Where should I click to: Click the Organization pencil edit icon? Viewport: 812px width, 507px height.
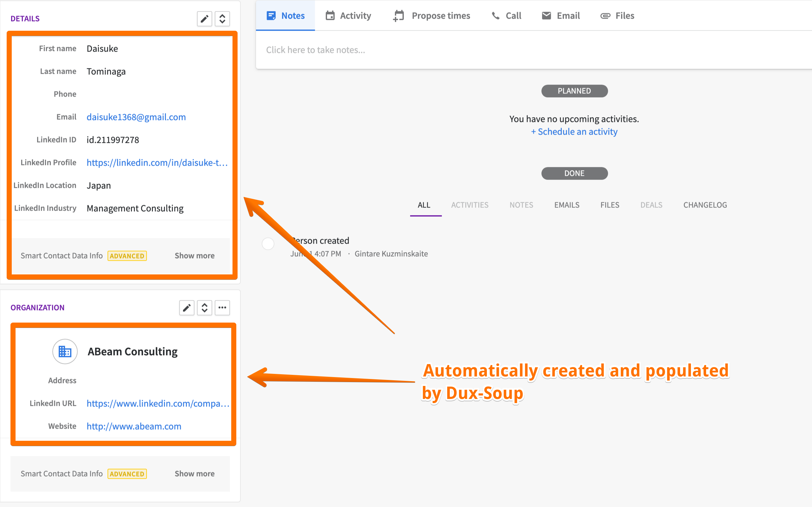[x=187, y=307]
